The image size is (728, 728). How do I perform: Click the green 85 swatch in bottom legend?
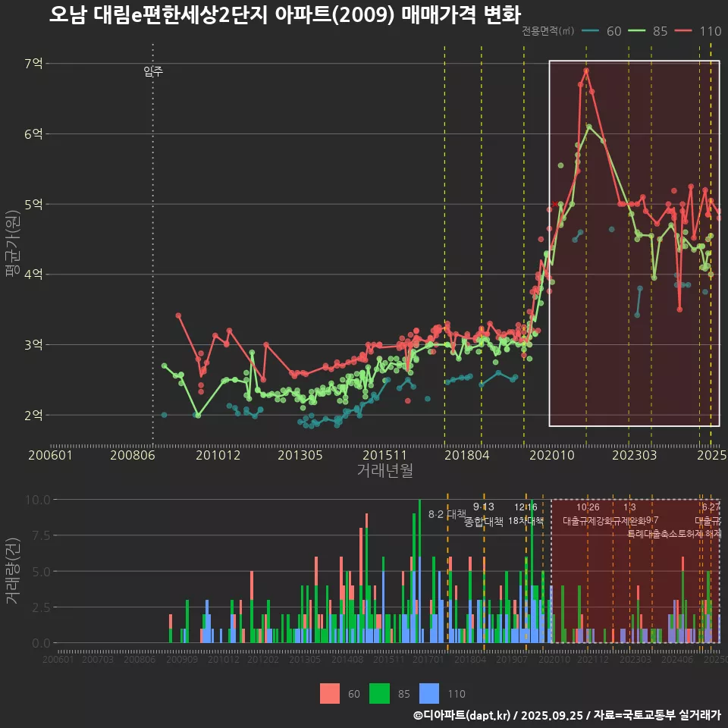point(379,693)
